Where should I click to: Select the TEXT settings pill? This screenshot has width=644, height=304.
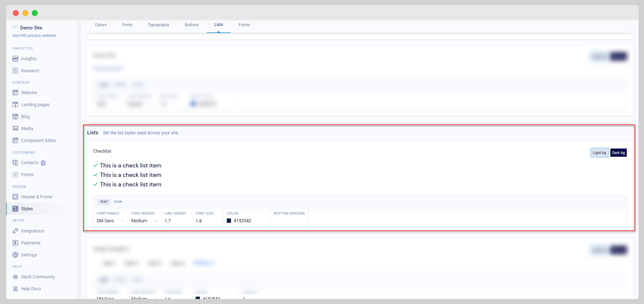pyautogui.click(x=104, y=202)
